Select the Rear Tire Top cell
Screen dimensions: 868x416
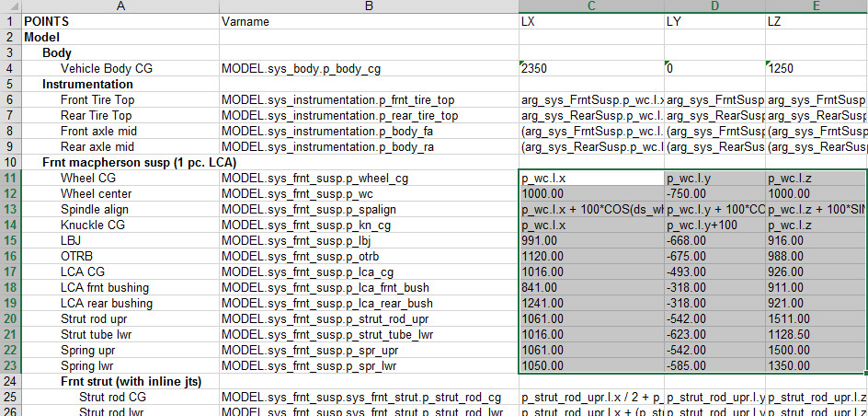point(120,116)
